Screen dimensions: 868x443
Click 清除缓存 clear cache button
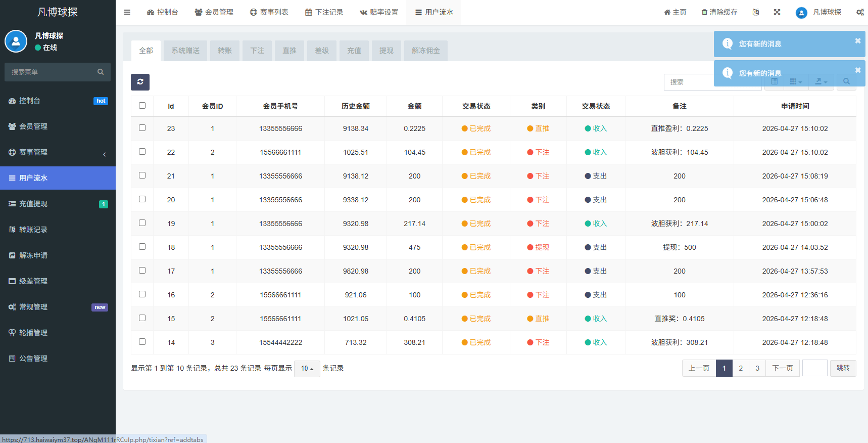pos(719,12)
